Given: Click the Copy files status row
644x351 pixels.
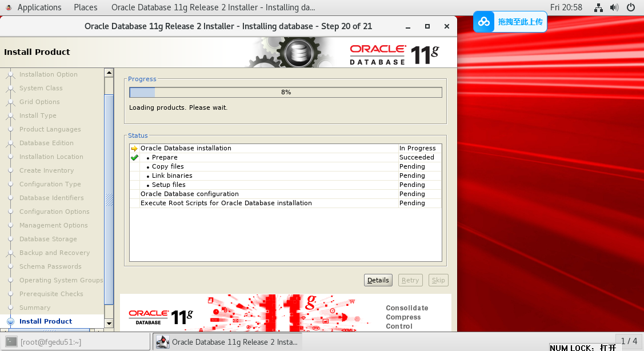Looking at the screenshot, I should coord(286,166).
